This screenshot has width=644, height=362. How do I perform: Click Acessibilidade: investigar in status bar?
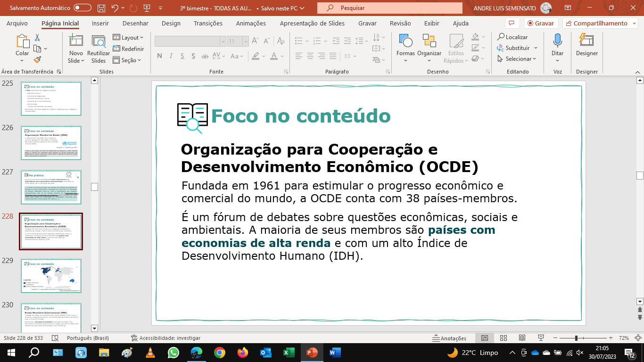(165, 338)
